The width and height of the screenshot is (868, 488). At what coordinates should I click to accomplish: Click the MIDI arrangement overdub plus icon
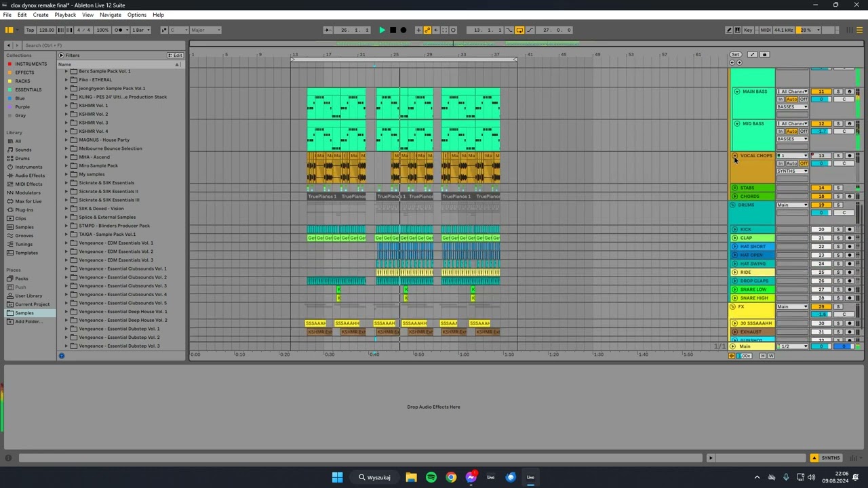point(418,30)
